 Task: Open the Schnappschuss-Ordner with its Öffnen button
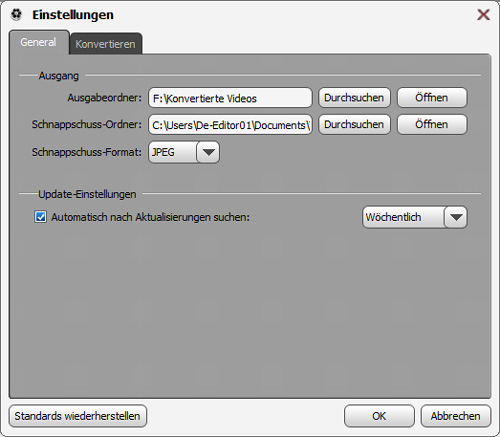click(x=432, y=125)
